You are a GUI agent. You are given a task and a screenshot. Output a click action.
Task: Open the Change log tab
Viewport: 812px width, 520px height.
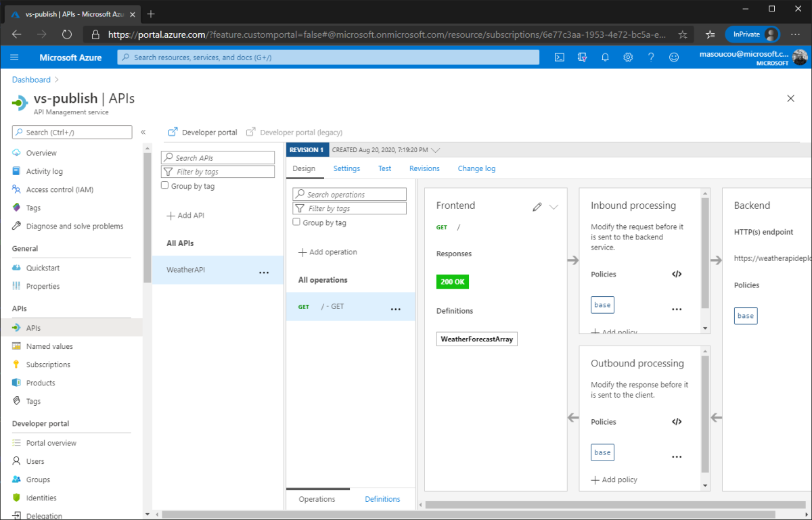tap(476, 168)
